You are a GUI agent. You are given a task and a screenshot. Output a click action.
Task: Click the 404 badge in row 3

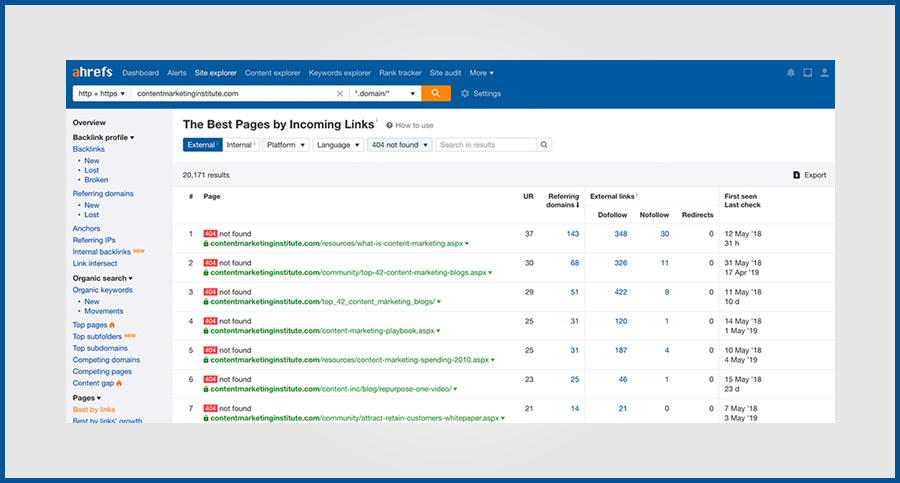tap(210, 292)
